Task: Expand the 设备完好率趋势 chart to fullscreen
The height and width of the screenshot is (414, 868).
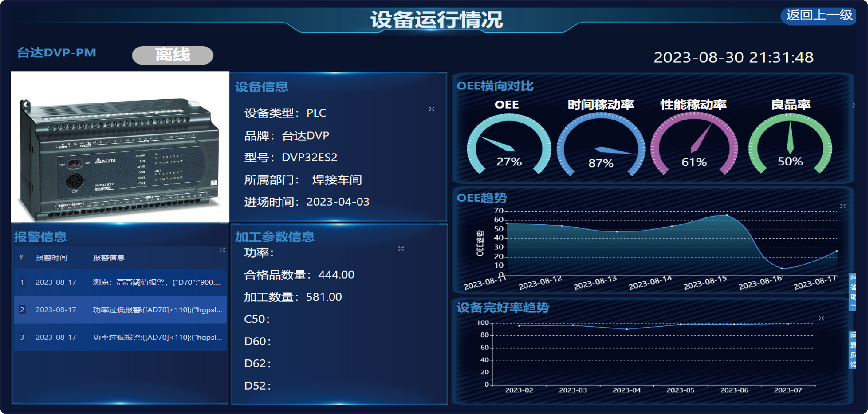Action: (x=821, y=318)
